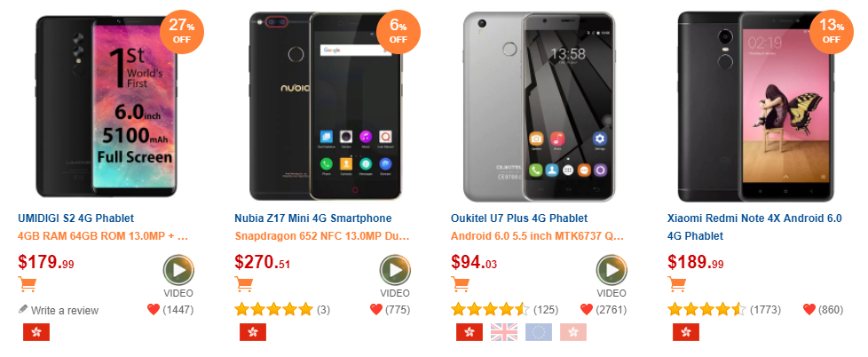The height and width of the screenshot is (357, 868).
Task: Open the Xiaomi Redmi Note 4X product image
Action: (x=755, y=107)
